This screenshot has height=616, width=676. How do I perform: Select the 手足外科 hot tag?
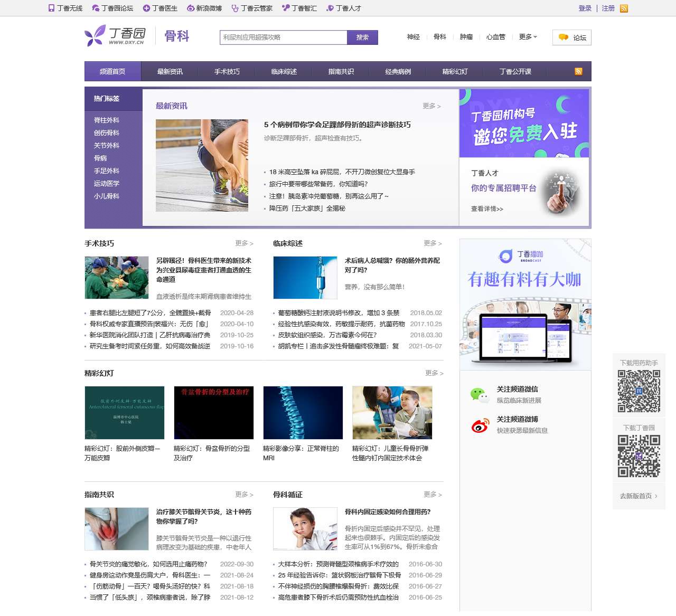[107, 171]
